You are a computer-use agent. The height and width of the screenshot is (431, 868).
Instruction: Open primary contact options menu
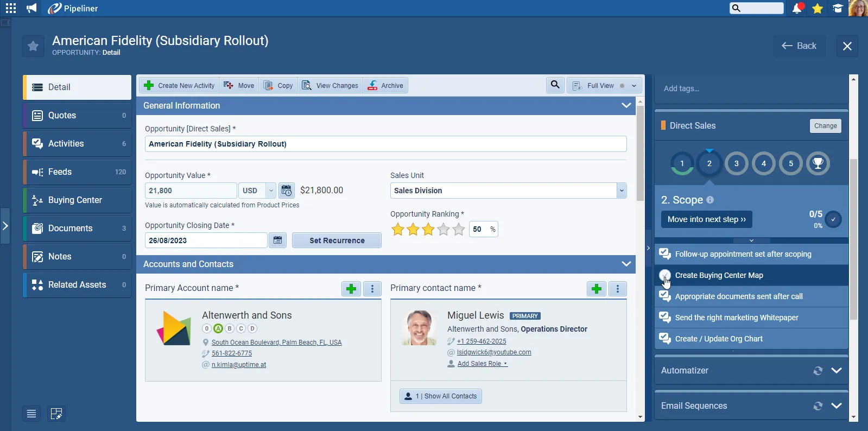click(618, 289)
